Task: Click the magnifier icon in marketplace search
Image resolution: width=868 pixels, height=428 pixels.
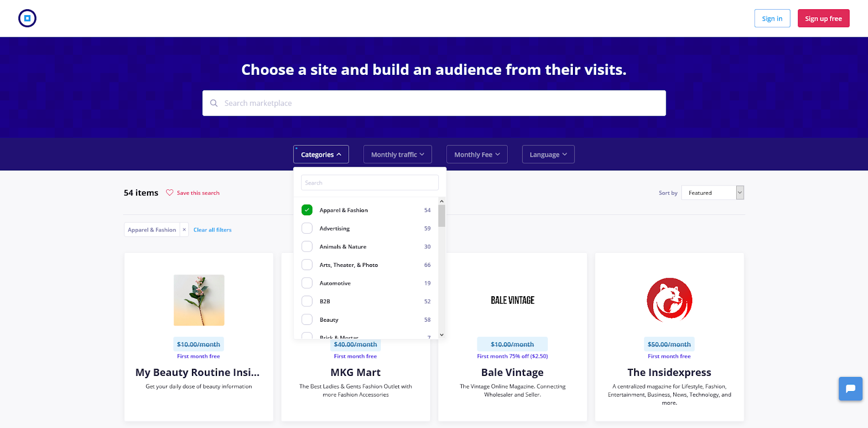Action: coord(214,103)
